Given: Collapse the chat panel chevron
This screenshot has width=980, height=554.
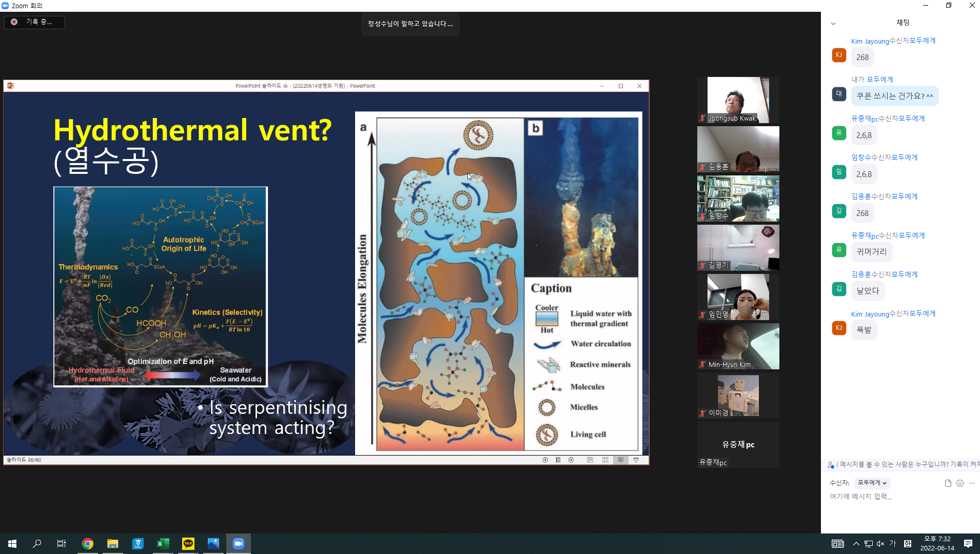Looking at the screenshot, I should point(833,24).
